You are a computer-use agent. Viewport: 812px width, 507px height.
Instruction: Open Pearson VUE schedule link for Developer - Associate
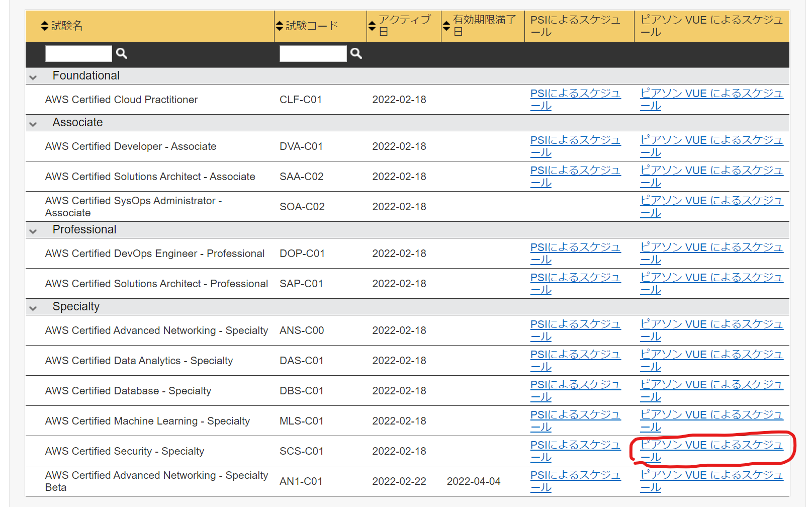712,146
